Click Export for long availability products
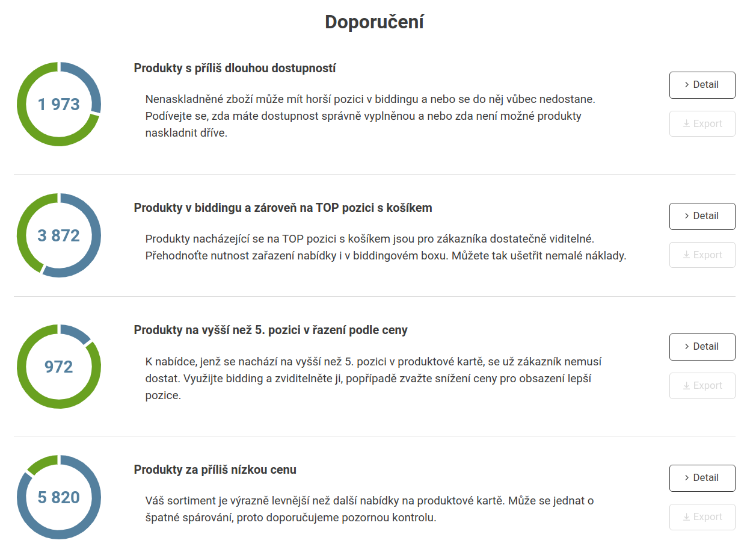Viewport: 756px width, 555px height. pos(702,124)
